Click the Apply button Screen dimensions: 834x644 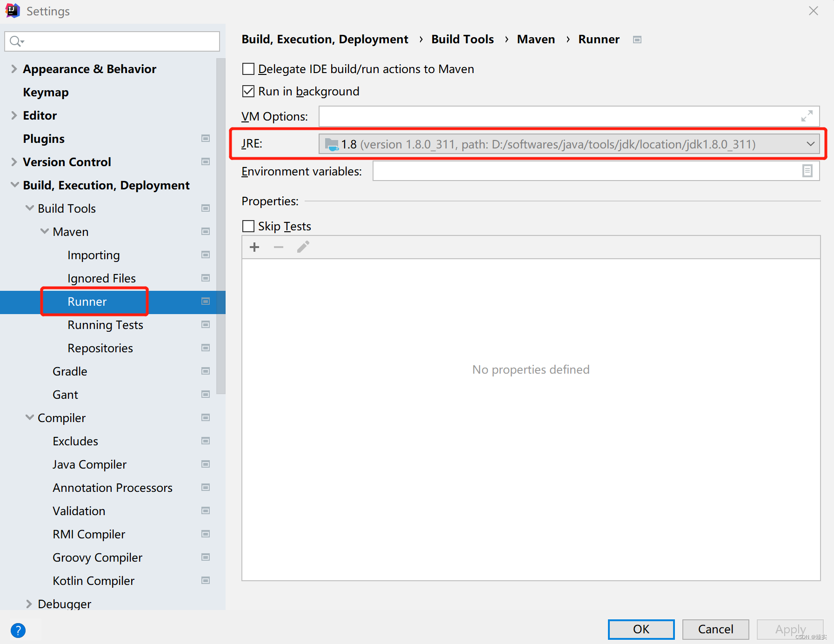(790, 629)
